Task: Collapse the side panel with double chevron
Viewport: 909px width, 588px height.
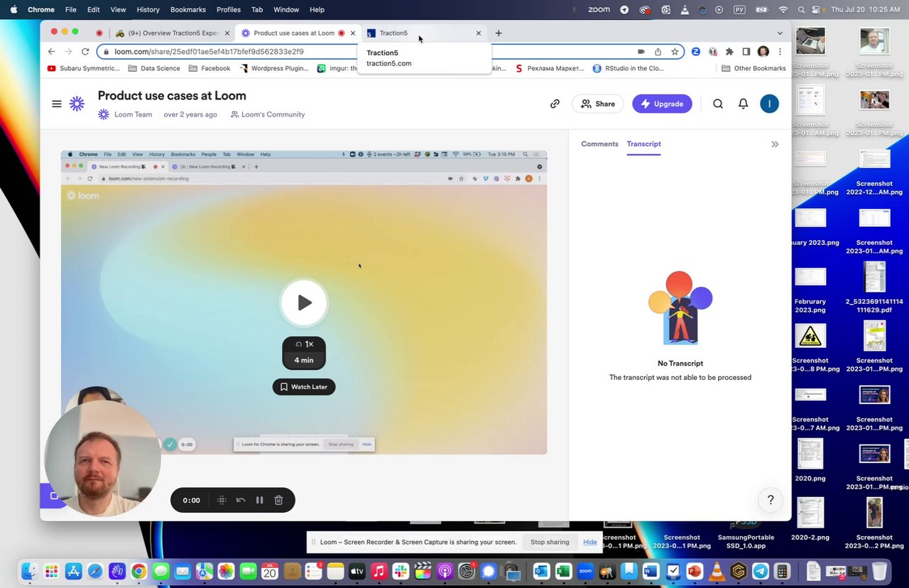Action: pyautogui.click(x=775, y=144)
